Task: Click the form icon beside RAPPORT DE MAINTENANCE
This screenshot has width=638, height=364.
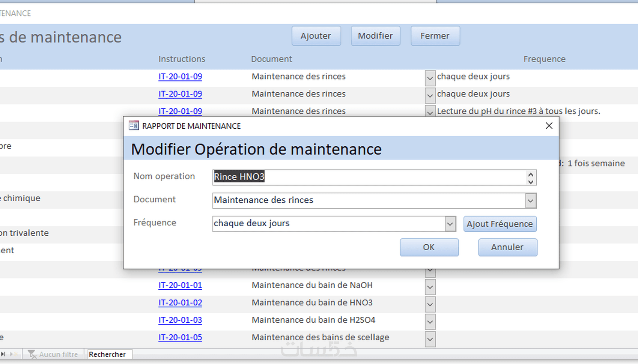Action: coord(134,126)
